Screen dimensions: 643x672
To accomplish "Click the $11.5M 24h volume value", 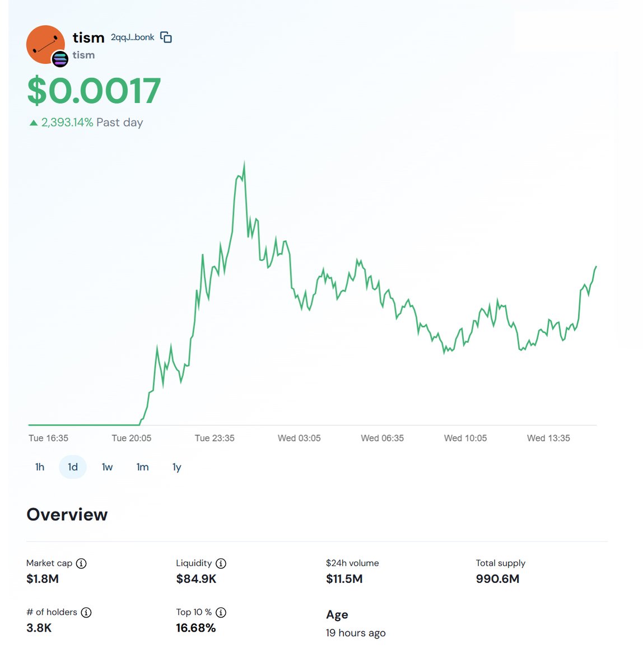I will pyautogui.click(x=344, y=579).
